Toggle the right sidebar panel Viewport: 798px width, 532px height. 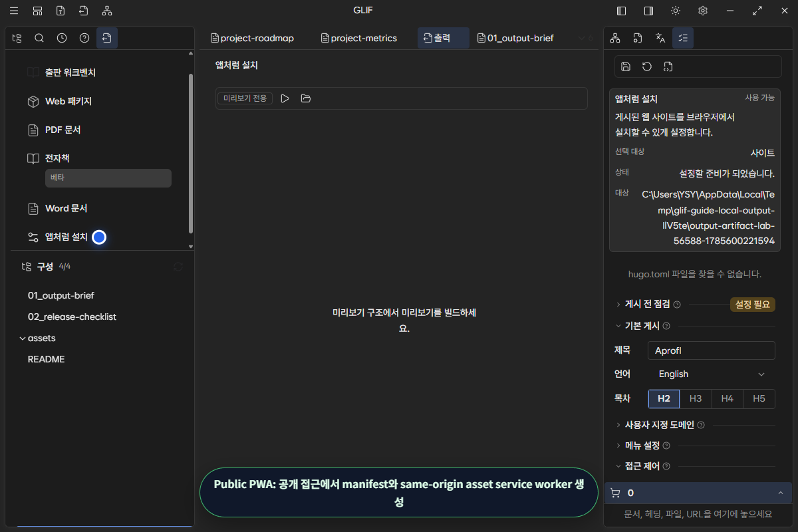[x=648, y=11]
